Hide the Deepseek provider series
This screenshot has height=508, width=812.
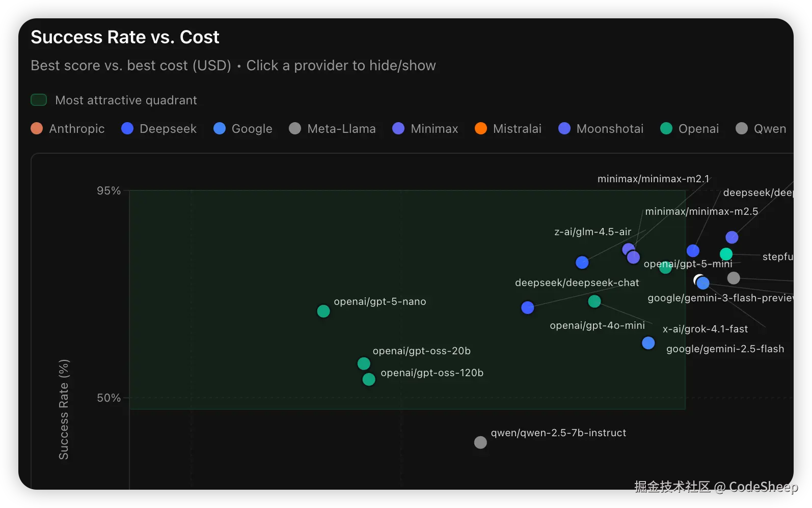[x=159, y=129]
